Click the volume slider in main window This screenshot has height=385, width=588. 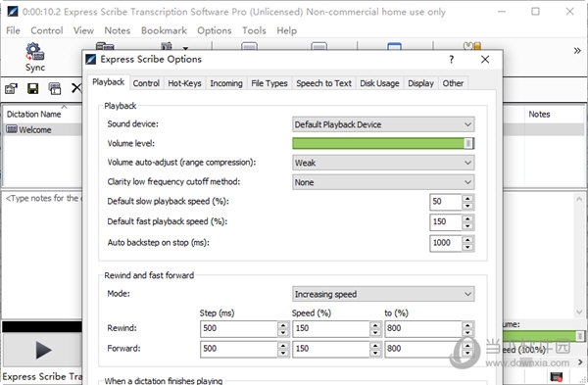point(544,335)
